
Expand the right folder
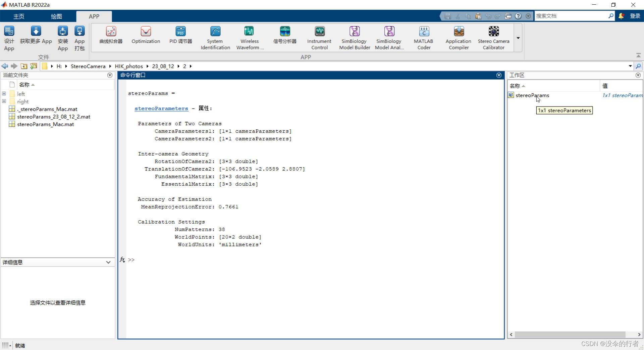[4, 101]
